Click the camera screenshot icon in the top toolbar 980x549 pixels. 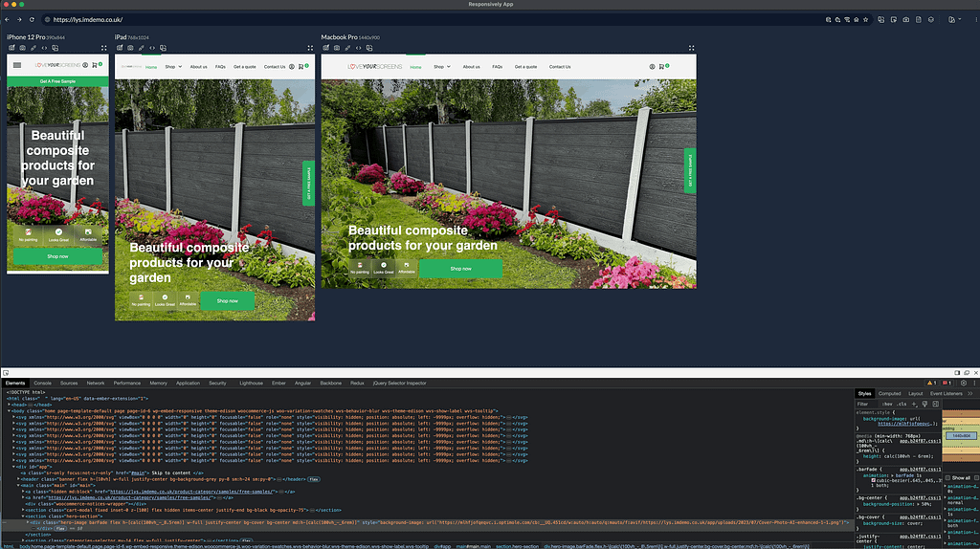pos(905,19)
